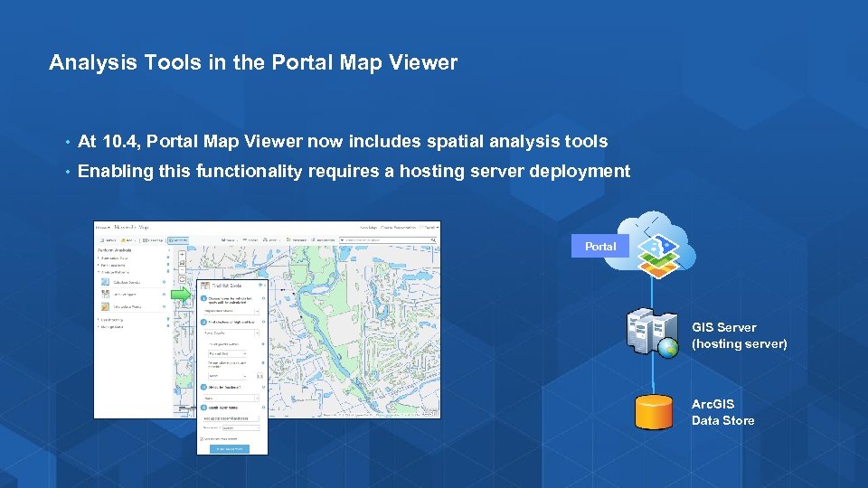The image size is (868, 488).
Task: Click the ArcGIS Data Store label
Action: (x=723, y=412)
